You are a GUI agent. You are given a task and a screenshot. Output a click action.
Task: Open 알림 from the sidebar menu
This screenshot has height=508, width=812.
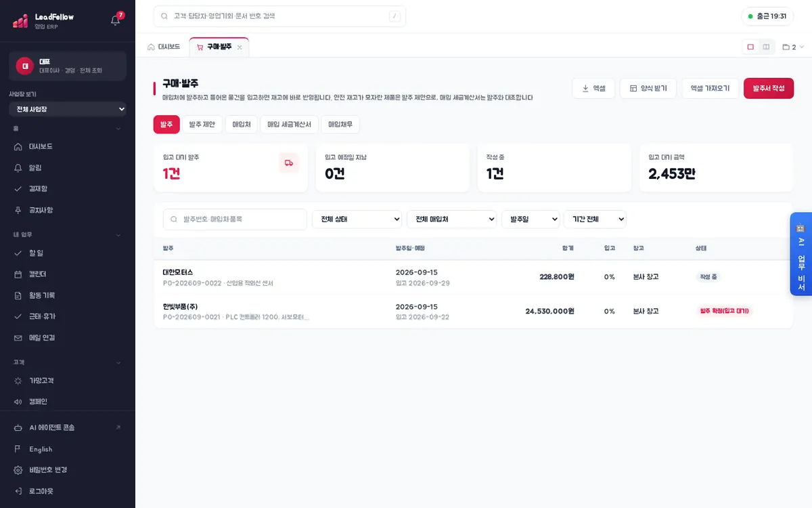pyautogui.click(x=68, y=167)
